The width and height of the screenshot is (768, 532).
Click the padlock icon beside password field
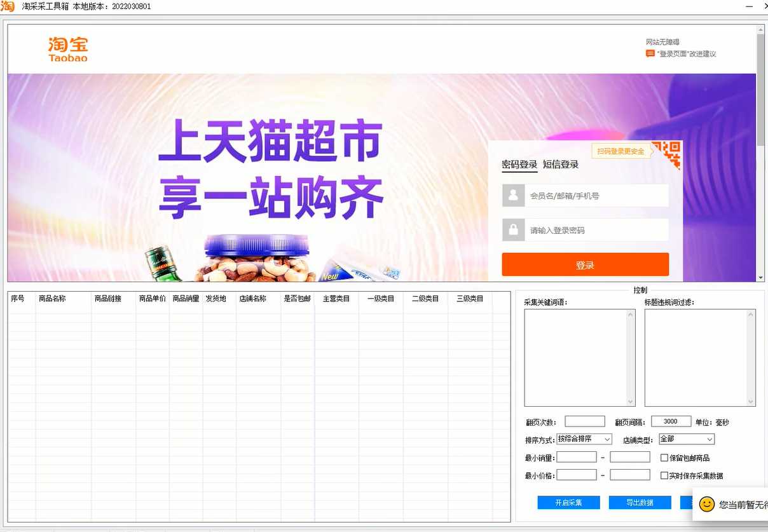(513, 230)
